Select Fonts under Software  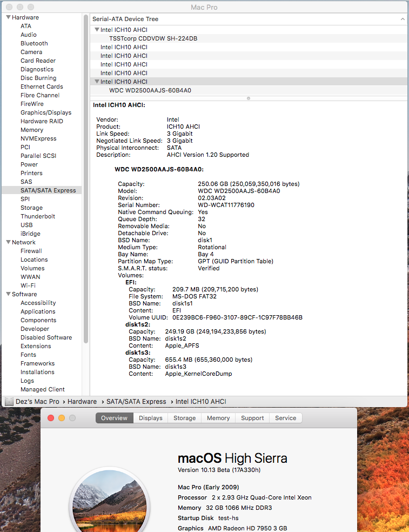[28, 355]
